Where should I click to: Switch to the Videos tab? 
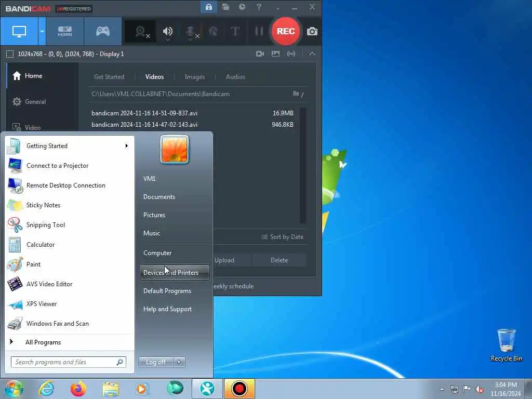[x=154, y=77]
